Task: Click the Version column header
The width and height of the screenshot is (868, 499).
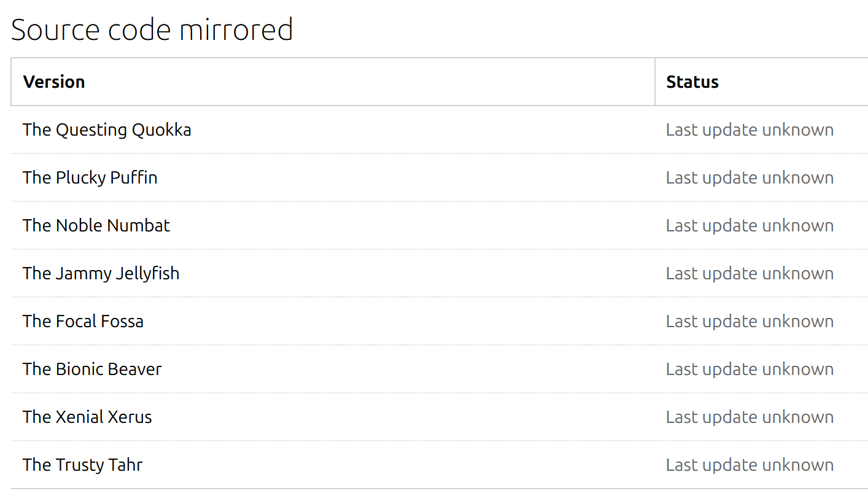Action: tap(54, 82)
